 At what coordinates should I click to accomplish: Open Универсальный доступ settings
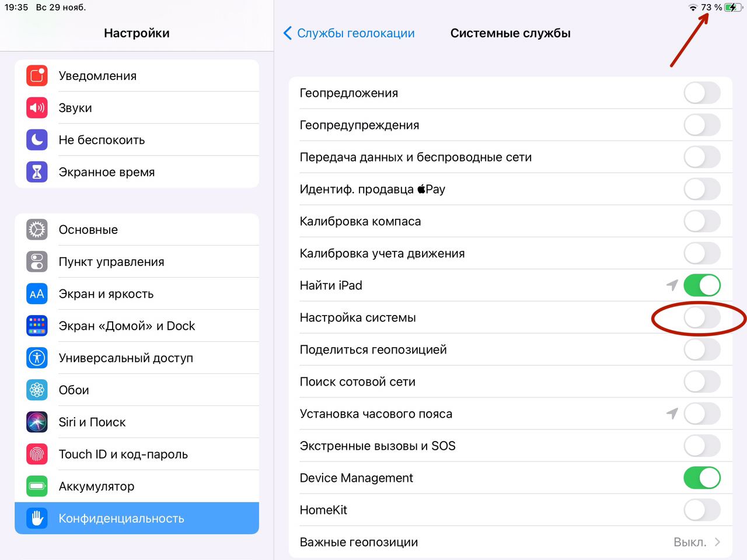(125, 358)
